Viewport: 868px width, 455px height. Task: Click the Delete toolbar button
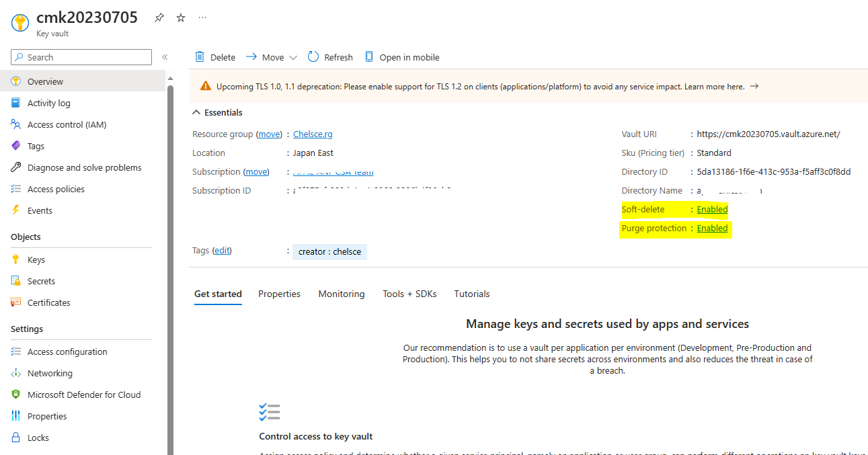point(215,57)
